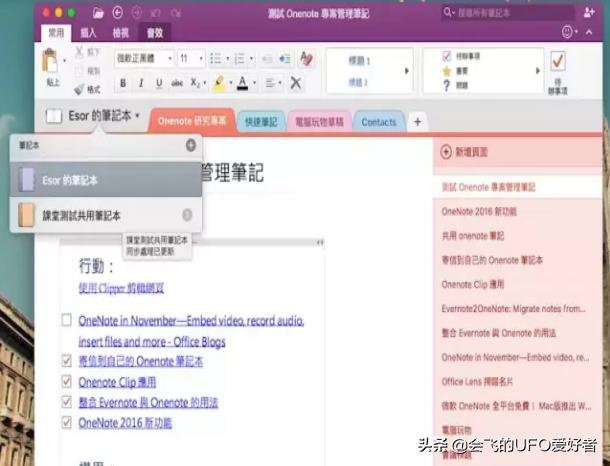The height and width of the screenshot is (466, 610).
Task: Select the To Do tag in tags gallery
Action: (462, 56)
